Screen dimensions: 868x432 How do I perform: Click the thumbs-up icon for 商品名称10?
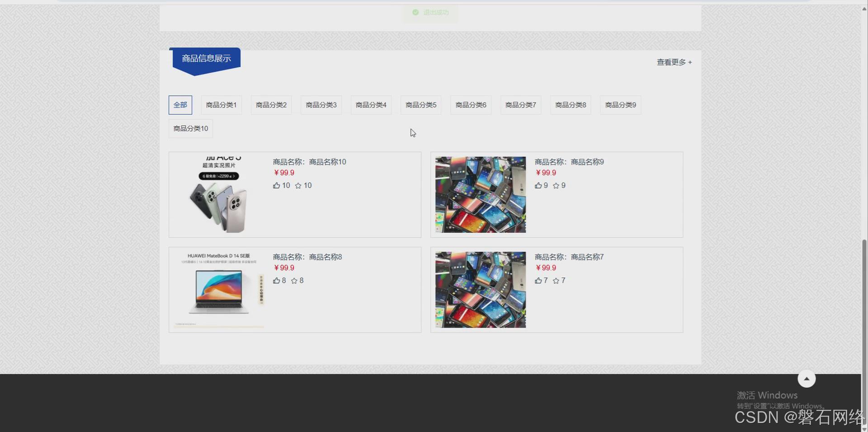[x=276, y=185]
